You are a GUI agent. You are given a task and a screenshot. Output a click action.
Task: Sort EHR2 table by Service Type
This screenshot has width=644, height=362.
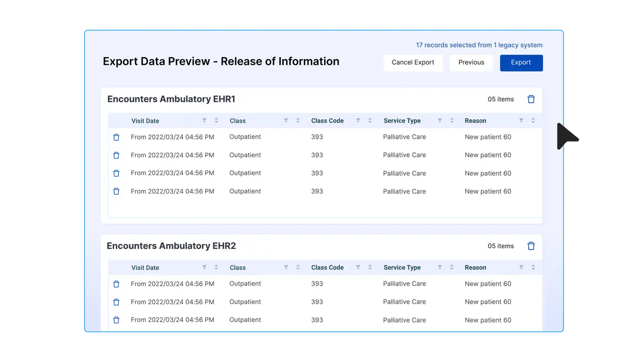(x=452, y=267)
